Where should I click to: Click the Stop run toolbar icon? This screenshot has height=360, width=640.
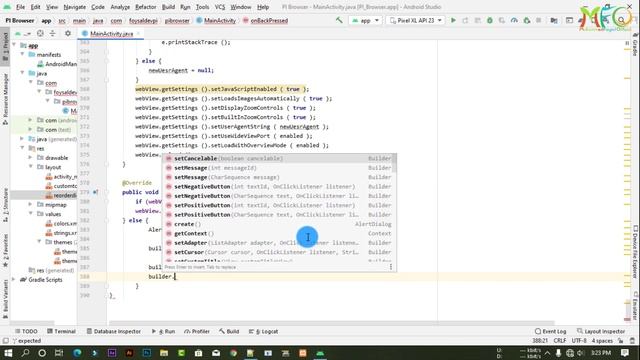point(539,20)
